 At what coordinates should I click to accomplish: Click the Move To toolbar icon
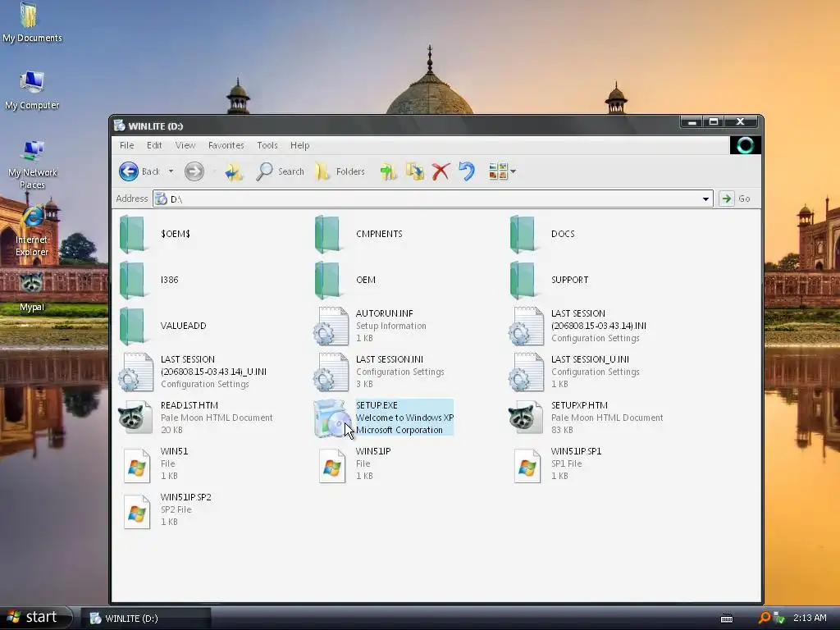[x=388, y=171]
